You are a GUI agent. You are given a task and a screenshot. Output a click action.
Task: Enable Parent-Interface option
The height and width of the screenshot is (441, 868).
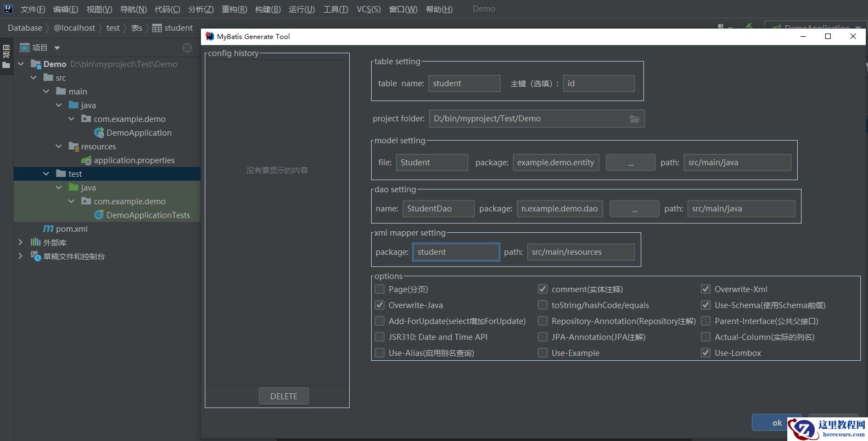705,321
